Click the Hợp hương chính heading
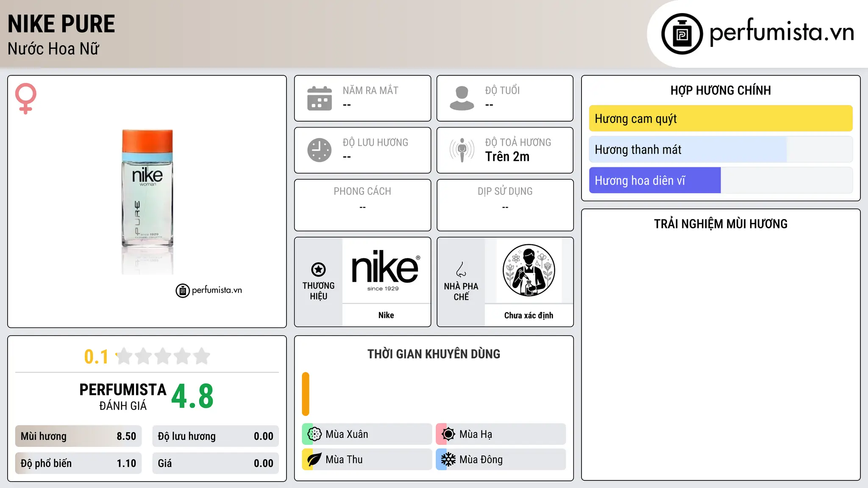The image size is (868, 488). (721, 91)
